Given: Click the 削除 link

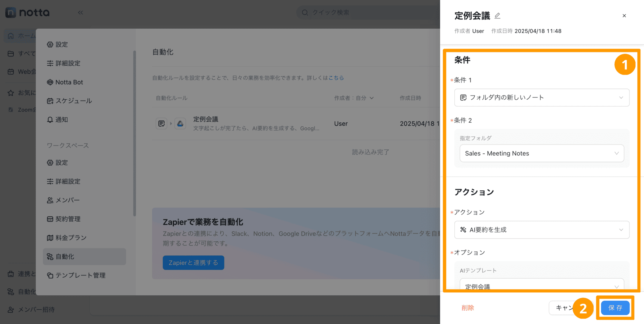Looking at the screenshot, I should (468, 308).
